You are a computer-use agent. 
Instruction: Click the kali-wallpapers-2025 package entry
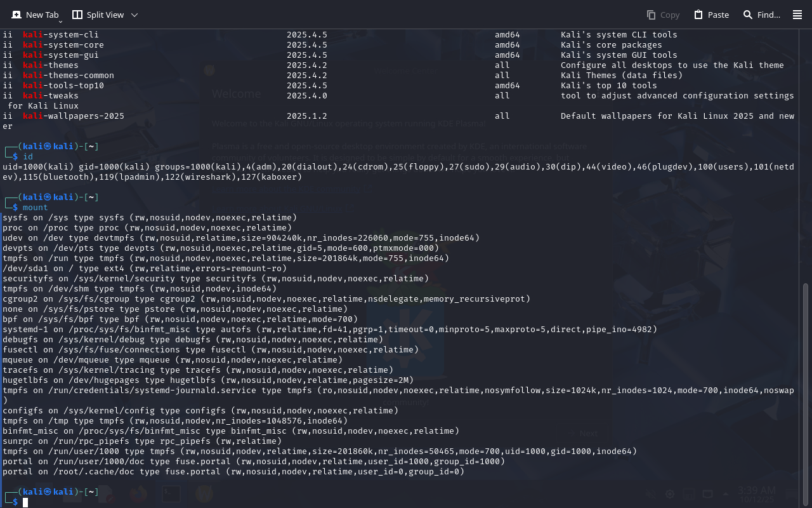pyautogui.click(x=74, y=116)
